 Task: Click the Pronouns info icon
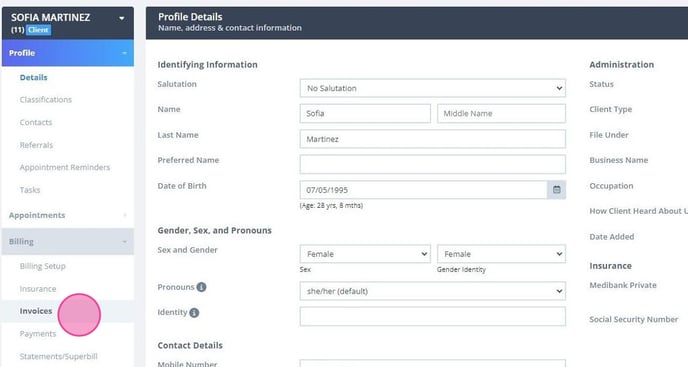coord(201,287)
